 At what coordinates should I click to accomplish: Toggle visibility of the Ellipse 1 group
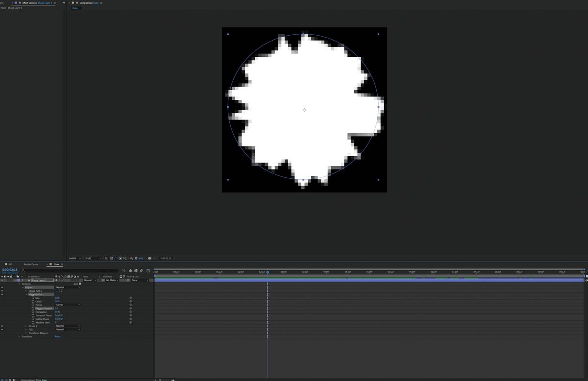[2, 287]
